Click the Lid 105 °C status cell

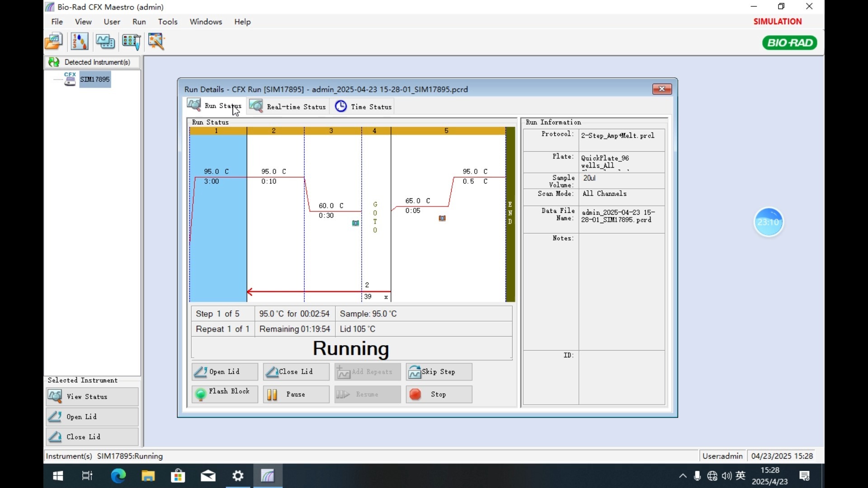click(424, 329)
